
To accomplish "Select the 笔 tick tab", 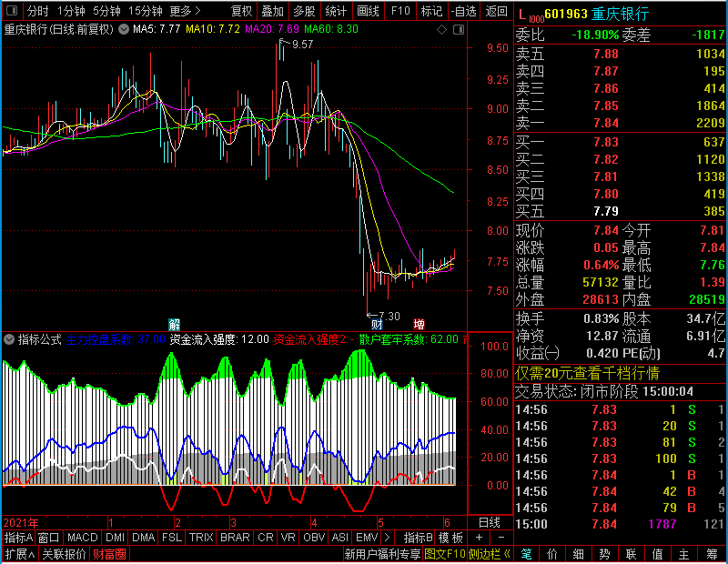I will pos(526,554).
